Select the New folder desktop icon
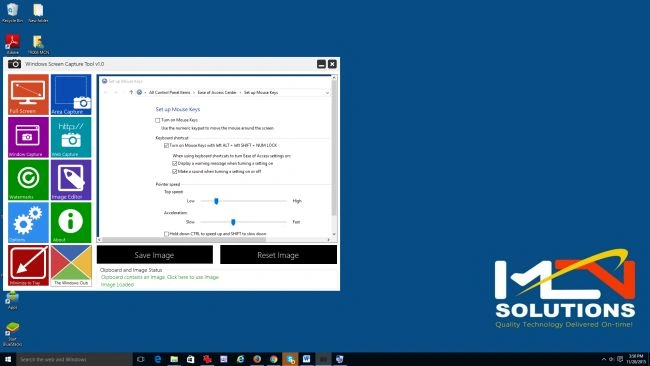 38,12
